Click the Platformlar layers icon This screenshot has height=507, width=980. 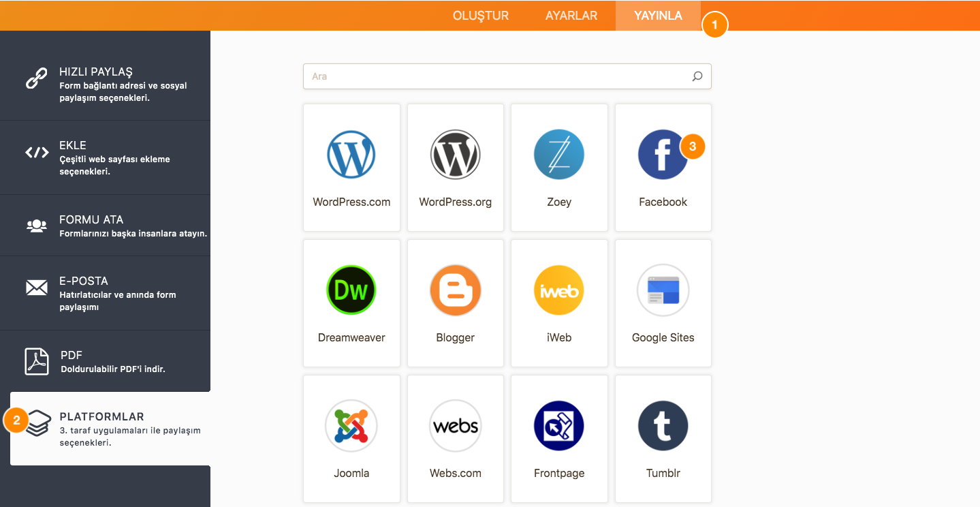38,422
